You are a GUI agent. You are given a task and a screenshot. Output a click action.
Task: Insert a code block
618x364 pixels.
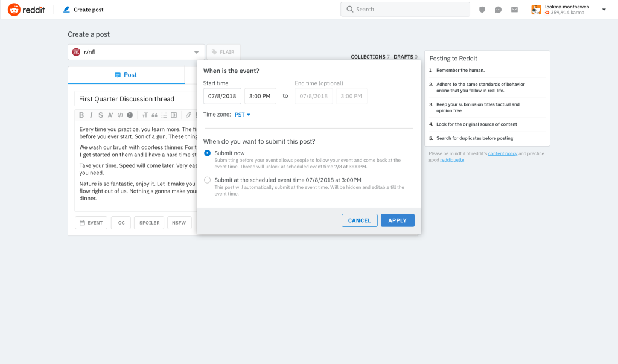(174, 115)
